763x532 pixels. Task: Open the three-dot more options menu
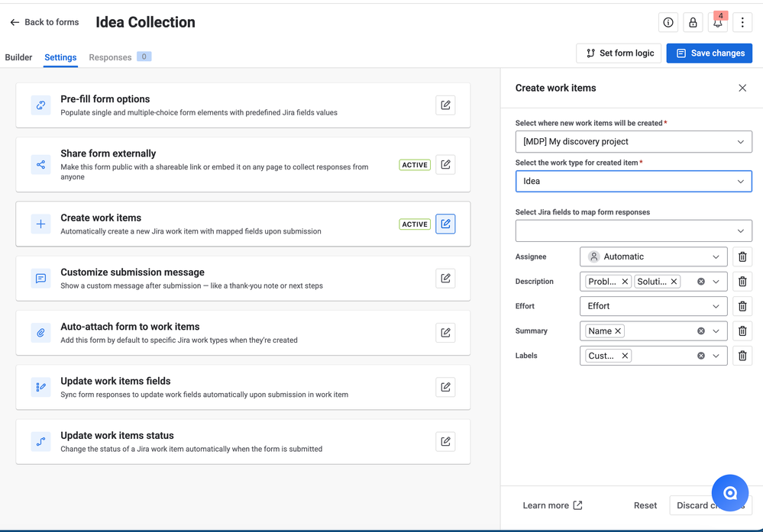point(742,23)
